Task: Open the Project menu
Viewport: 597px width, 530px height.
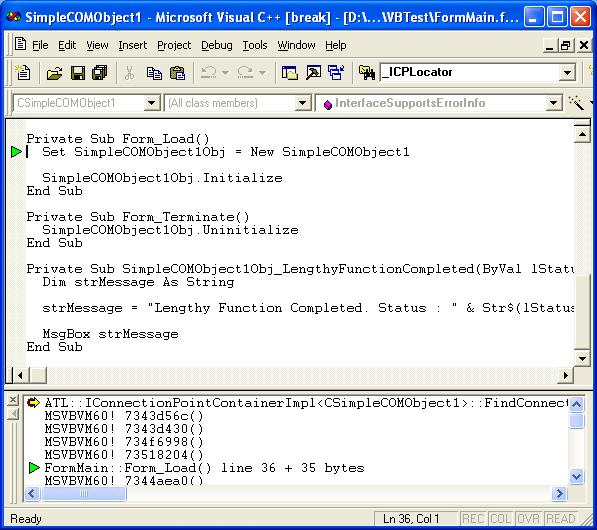Action: pyautogui.click(x=174, y=45)
